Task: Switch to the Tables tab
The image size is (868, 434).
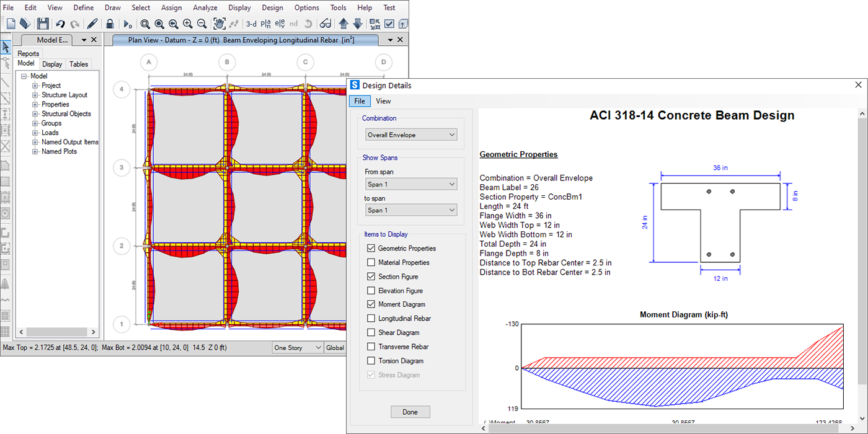Action: (79, 64)
